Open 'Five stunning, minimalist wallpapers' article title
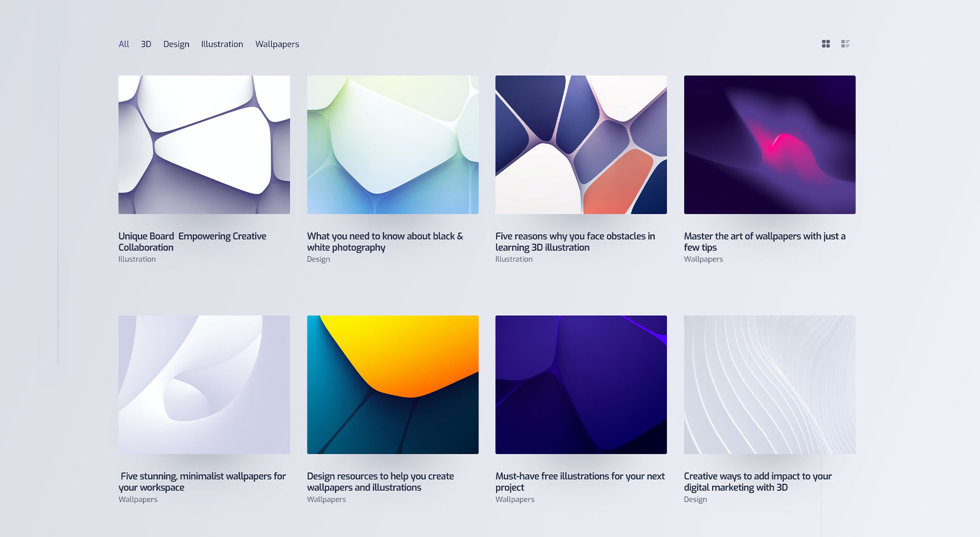 point(202,481)
